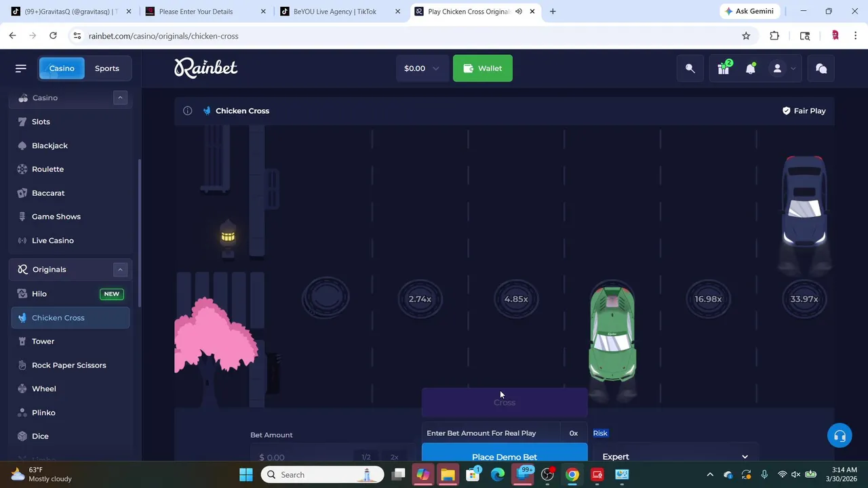Screen dimensions: 868x488
Task: Click the browser address bar URL
Action: 163,36
